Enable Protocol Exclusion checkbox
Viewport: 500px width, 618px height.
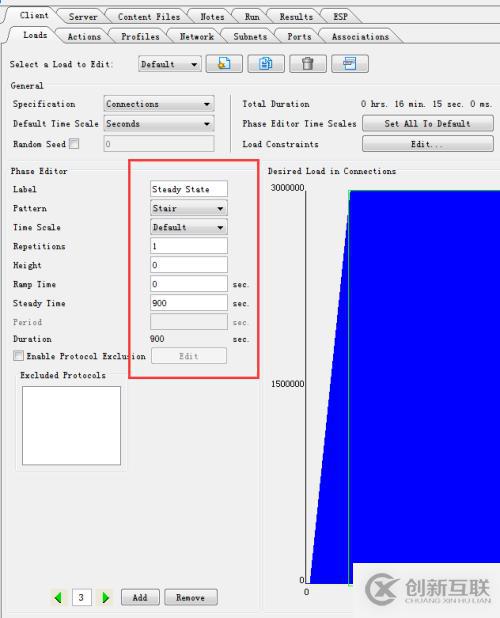[18, 356]
